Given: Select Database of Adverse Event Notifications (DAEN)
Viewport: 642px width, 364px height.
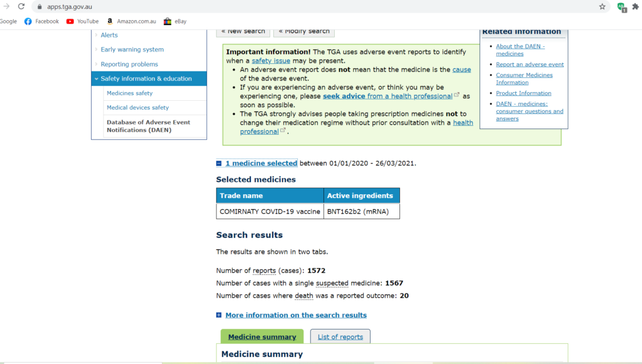Looking at the screenshot, I should point(148,126).
